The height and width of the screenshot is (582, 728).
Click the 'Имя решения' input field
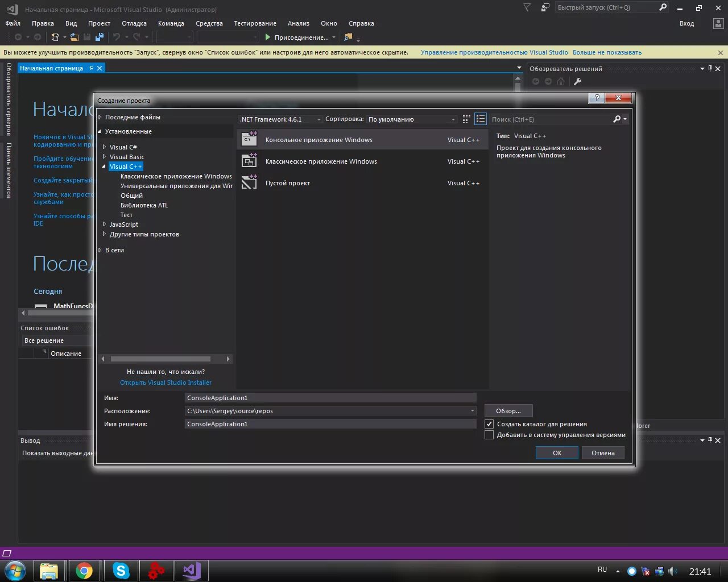pos(330,424)
